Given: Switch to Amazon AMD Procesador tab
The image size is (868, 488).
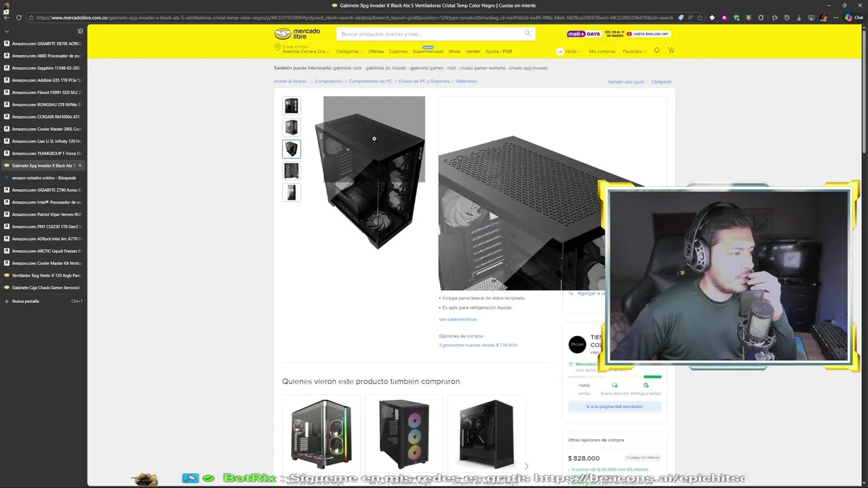Looking at the screenshot, I should pos(43,56).
